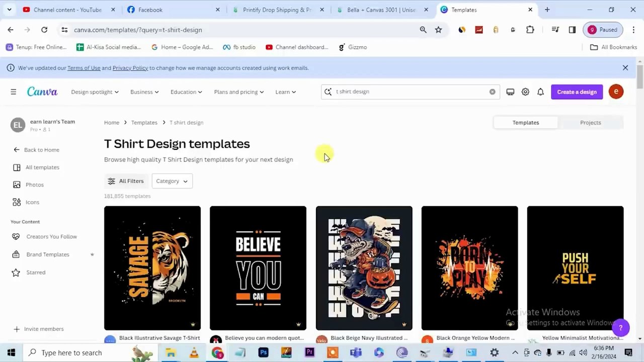Screen dimensions: 644x362
Task: Click the Canva logo
Action: pos(42,92)
